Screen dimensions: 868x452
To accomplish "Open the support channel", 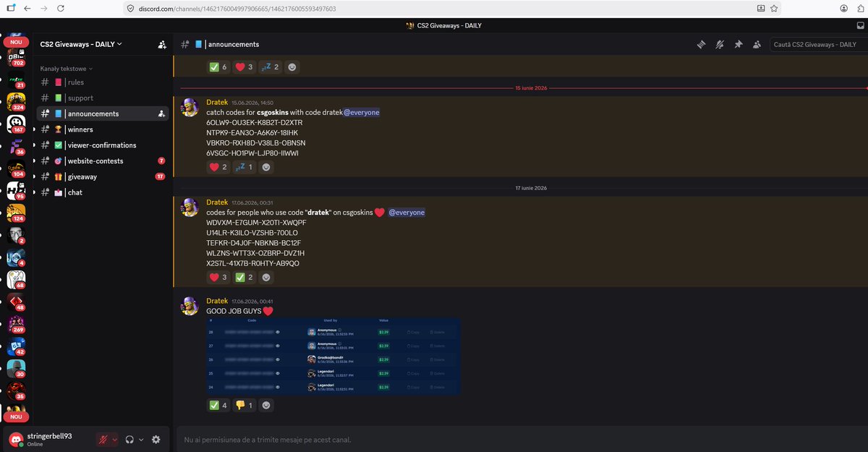I will pyautogui.click(x=103, y=98).
